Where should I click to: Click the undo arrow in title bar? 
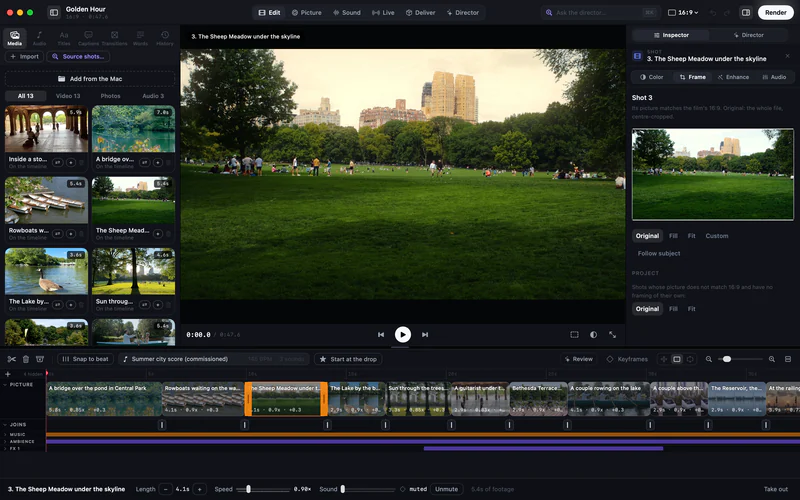713,12
